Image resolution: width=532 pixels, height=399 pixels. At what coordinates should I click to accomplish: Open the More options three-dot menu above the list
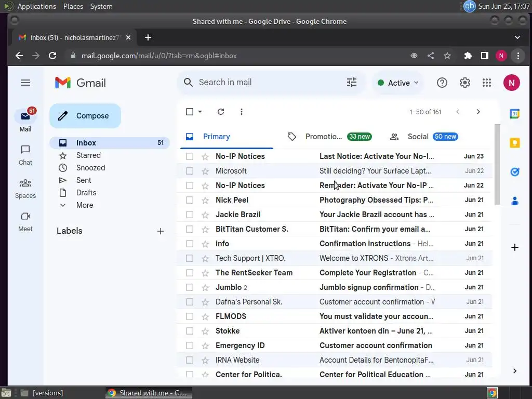241,112
